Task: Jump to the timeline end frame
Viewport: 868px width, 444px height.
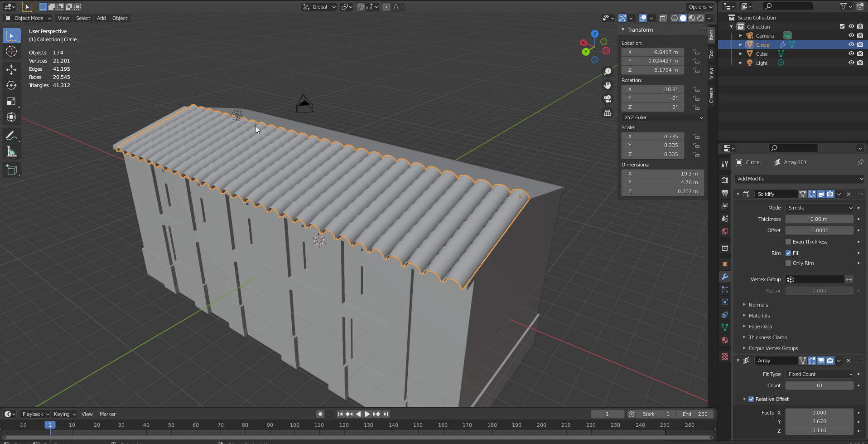Action: (386, 414)
